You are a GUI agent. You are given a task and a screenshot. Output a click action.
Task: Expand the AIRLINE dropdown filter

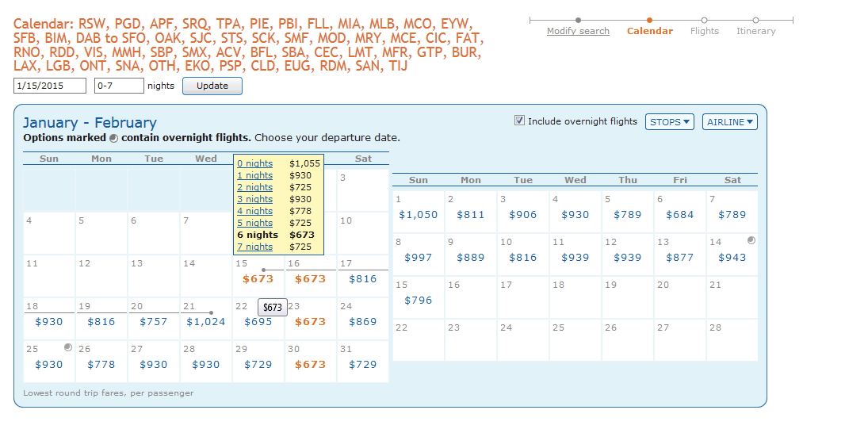[x=729, y=122]
